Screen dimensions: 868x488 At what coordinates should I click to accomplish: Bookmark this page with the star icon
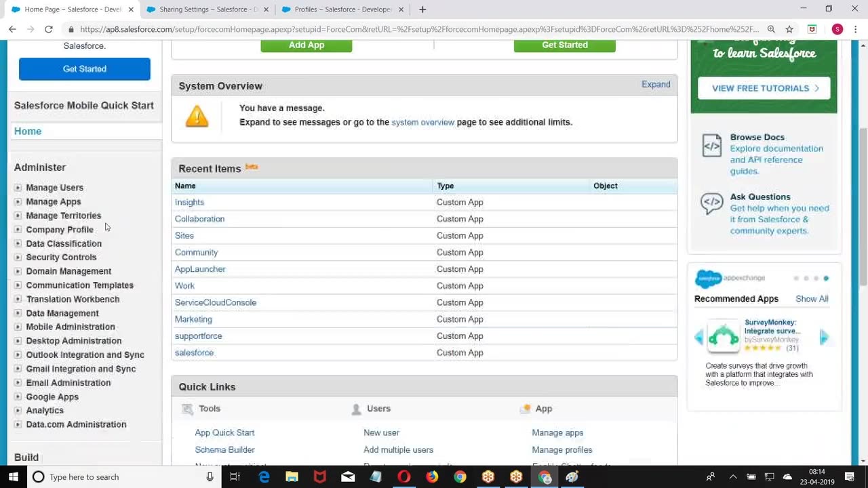pyautogui.click(x=789, y=29)
